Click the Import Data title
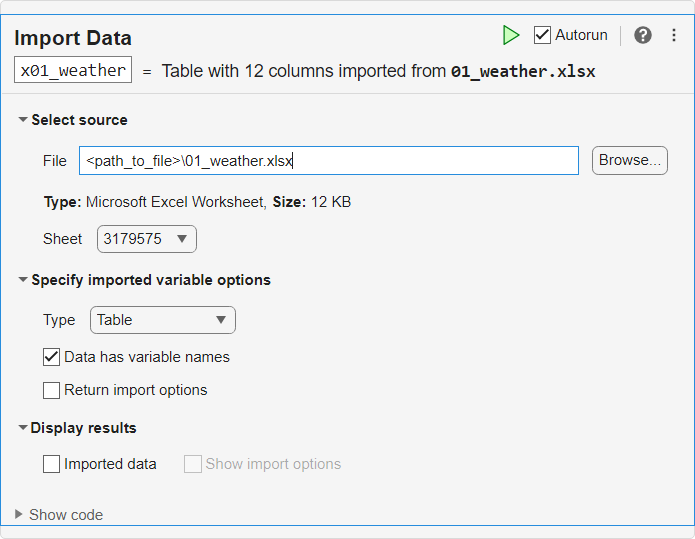695x539 pixels. (73, 39)
